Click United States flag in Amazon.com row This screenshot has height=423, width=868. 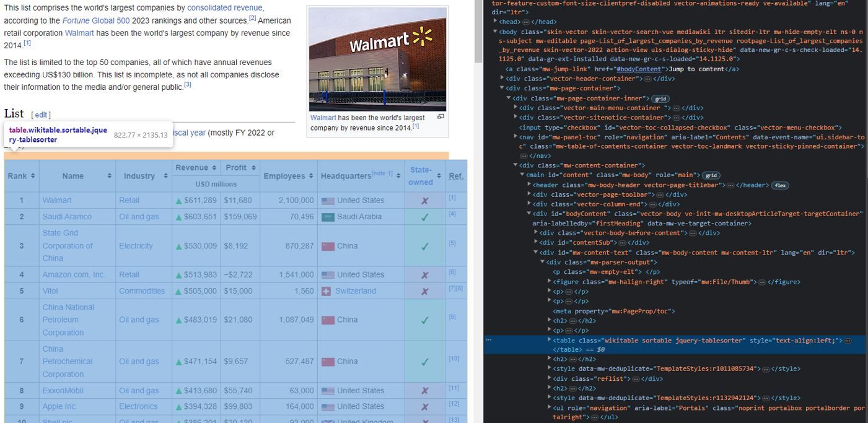(328, 275)
